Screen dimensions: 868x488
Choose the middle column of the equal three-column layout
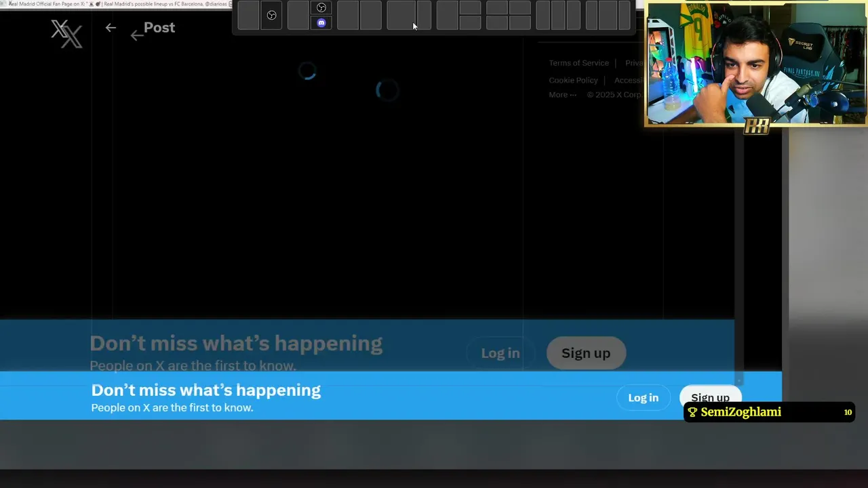558,16
